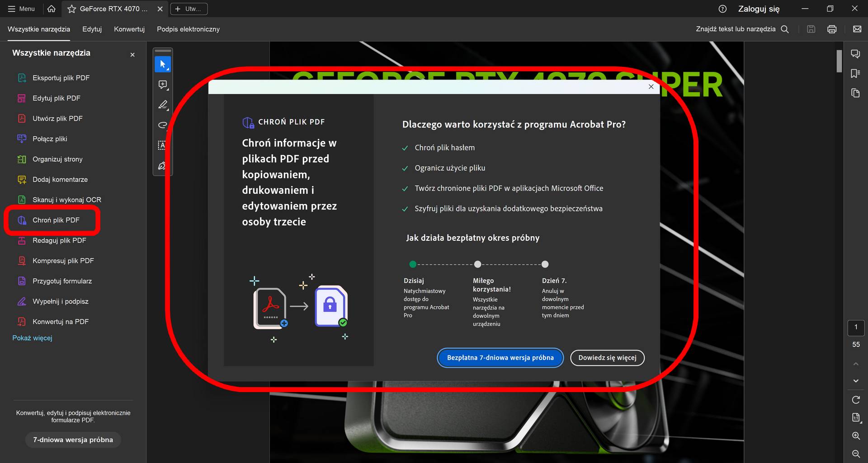Click Dowiedz się więcej button
The image size is (868, 463).
607,358
